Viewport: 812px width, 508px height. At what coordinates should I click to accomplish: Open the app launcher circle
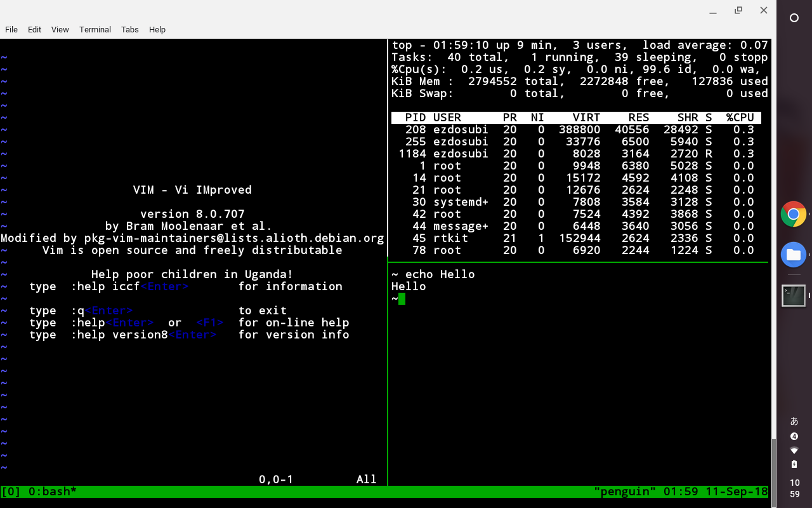(x=794, y=18)
